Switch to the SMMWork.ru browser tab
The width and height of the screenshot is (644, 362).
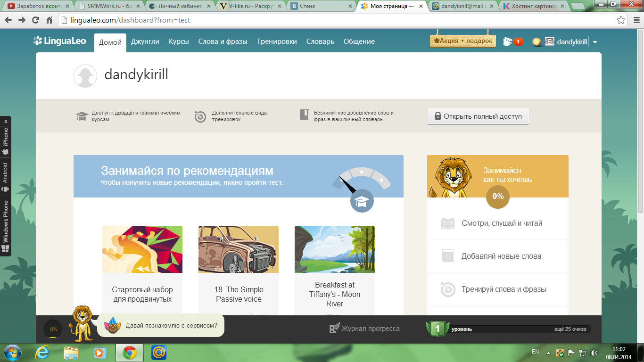coord(109,7)
